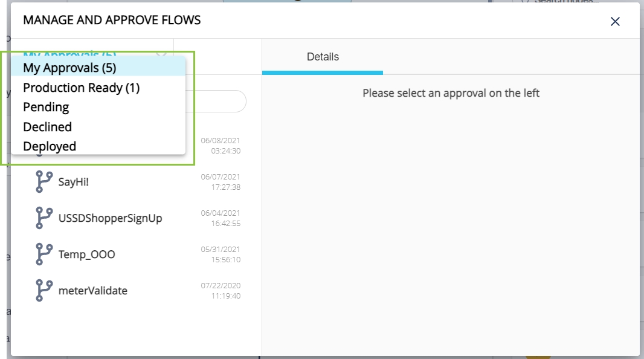644x359 pixels.
Task: Switch to the Details tab
Action: (x=323, y=57)
